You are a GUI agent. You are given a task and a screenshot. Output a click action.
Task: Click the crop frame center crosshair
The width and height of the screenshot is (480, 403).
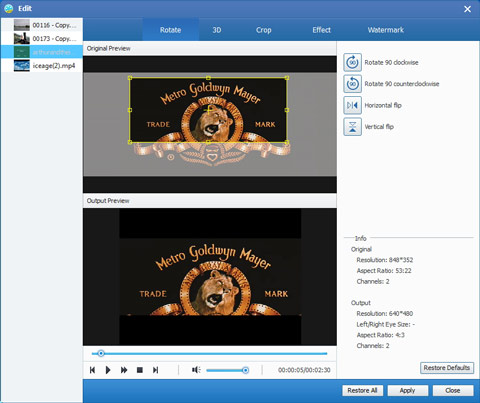pyautogui.click(x=208, y=110)
